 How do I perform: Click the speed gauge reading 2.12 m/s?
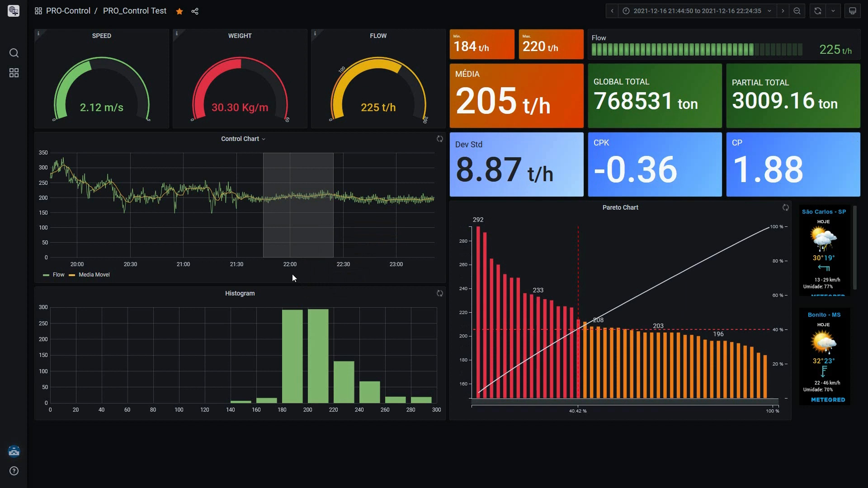click(102, 108)
